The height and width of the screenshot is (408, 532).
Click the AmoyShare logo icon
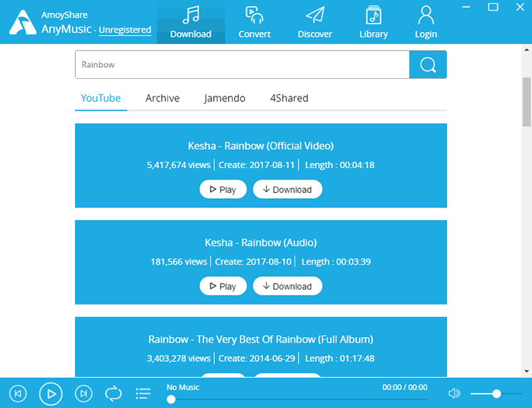click(23, 23)
